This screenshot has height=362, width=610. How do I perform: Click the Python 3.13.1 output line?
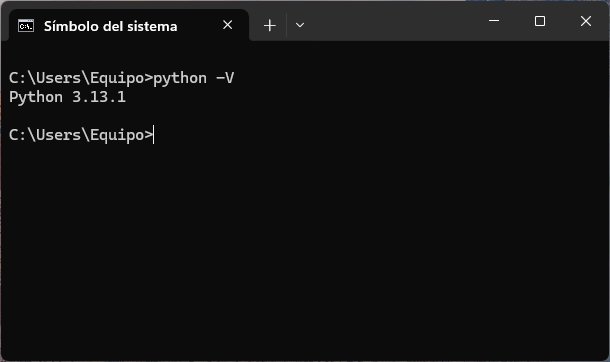coord(67,97)
